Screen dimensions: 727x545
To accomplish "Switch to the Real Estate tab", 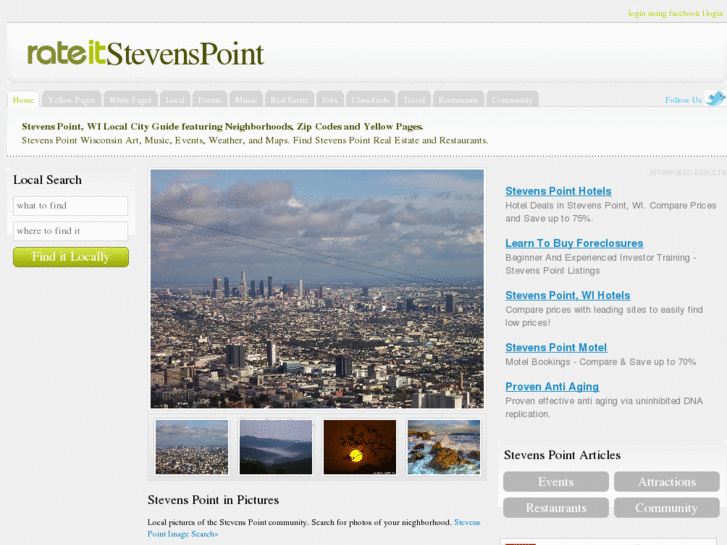I will tap(289, 100).
